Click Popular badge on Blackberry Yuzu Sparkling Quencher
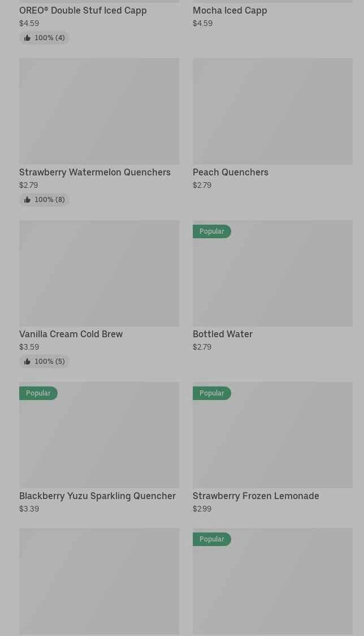The image size is (364, 636). (38, 393)
